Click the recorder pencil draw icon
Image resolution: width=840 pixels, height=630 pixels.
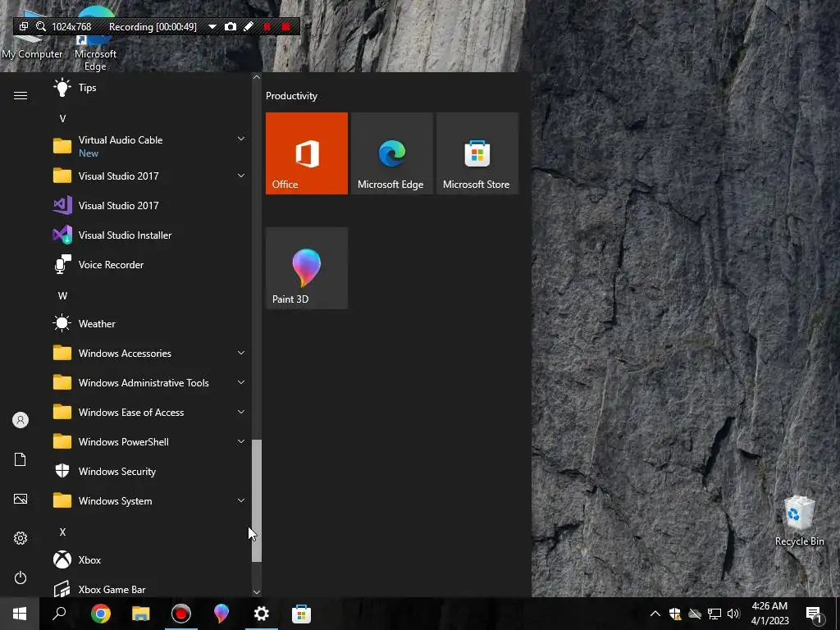coord(249,26)
